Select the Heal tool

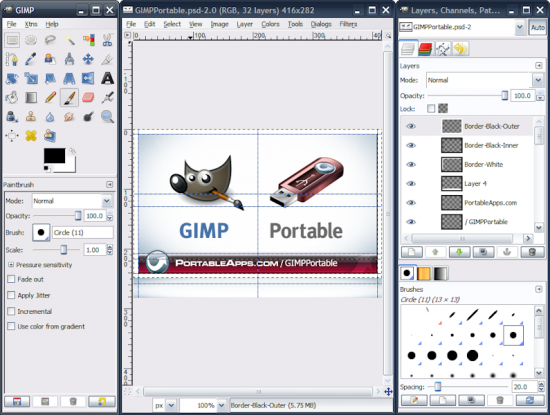tap(31, 135)
